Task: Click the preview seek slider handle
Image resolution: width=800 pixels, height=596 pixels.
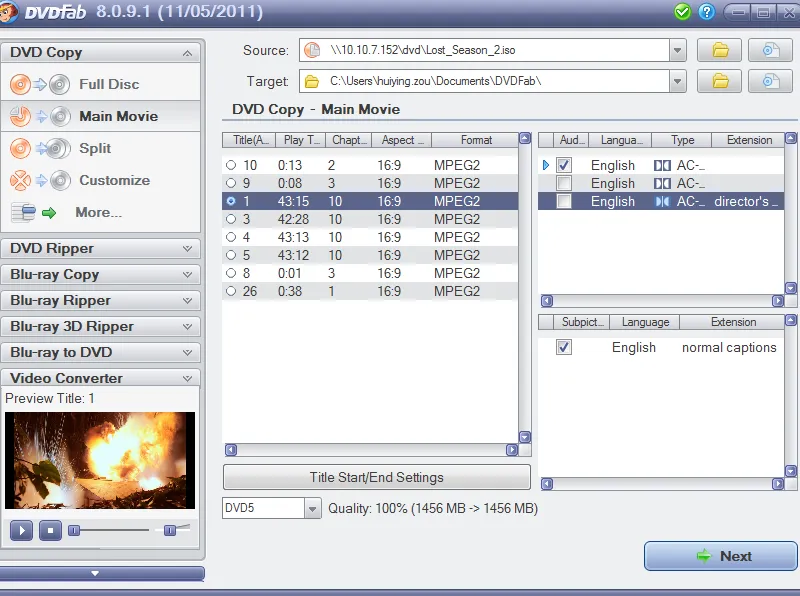Action: tap(74, 531)
